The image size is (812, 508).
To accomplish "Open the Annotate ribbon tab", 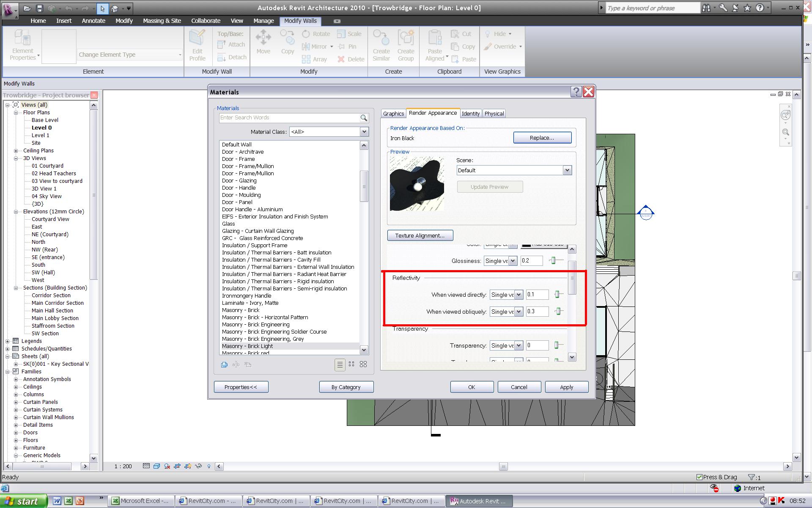I will [93, 21].
